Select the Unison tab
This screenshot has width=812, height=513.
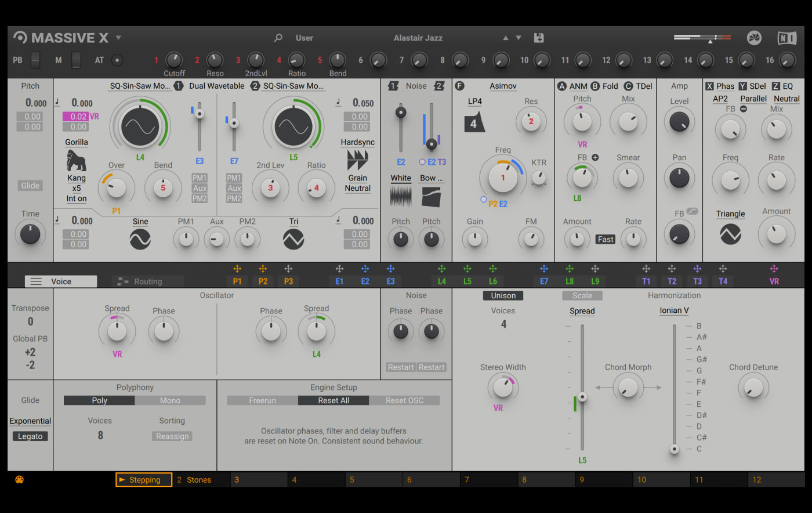503,295
